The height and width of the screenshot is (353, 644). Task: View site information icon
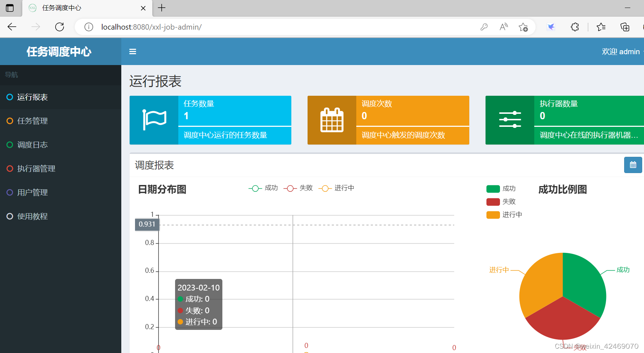coord(88,27)
